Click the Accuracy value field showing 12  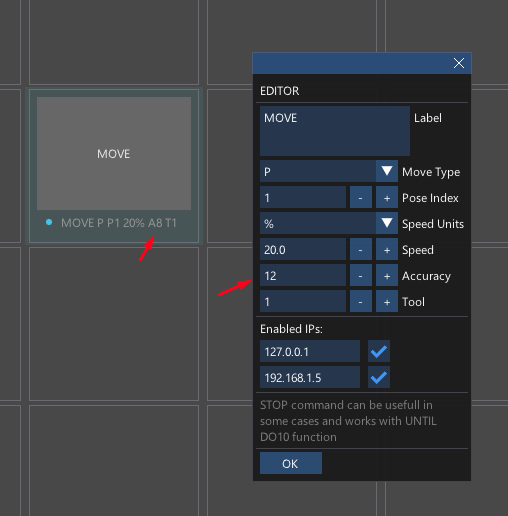(303, 275)
